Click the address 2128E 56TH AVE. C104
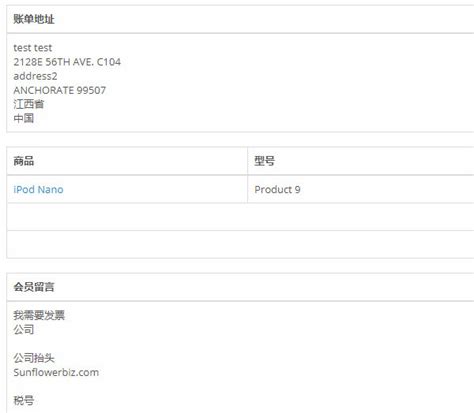 pyautogui.click(x=67, y=62)
